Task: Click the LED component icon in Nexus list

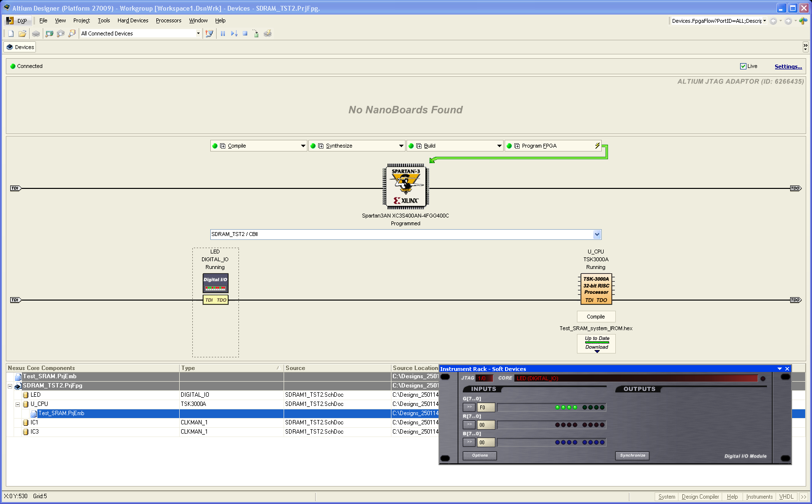Action: point(26,395)
